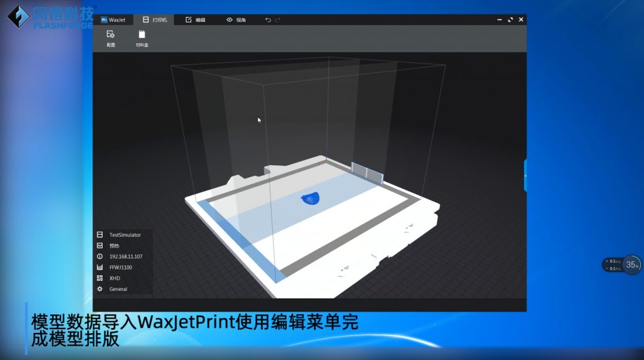Click the XHD resolution label
Screen dimensions: 644x360
coord(114,278)
